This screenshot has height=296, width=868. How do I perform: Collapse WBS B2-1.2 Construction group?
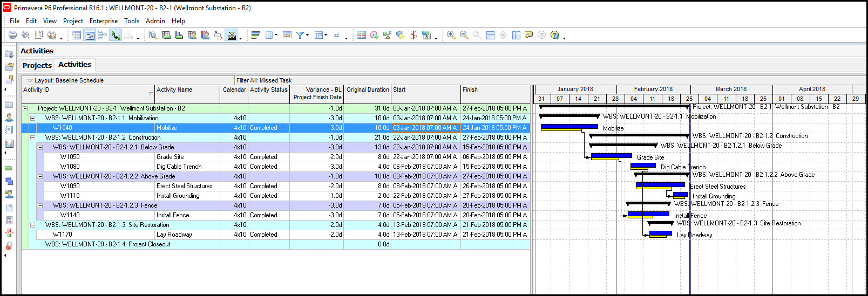tap(32, 137)
